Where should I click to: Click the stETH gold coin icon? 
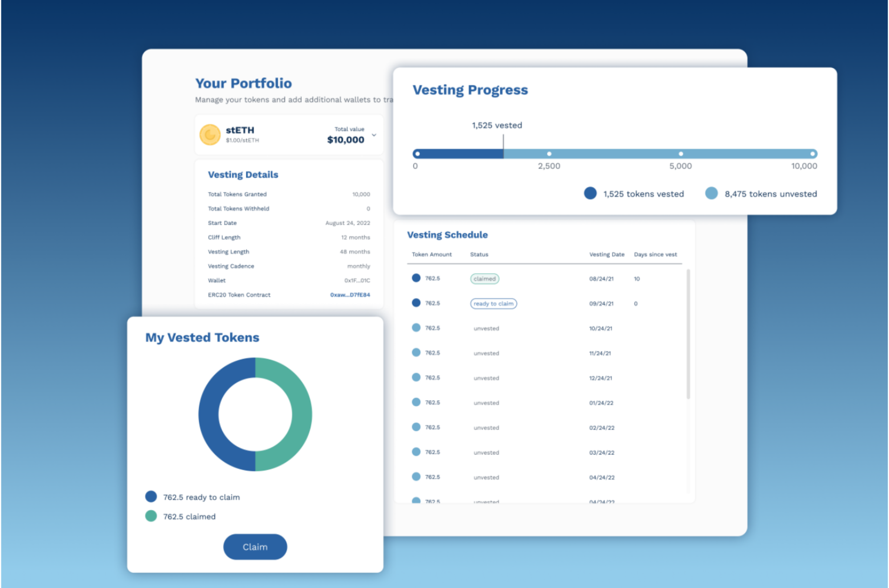point(210,135)
